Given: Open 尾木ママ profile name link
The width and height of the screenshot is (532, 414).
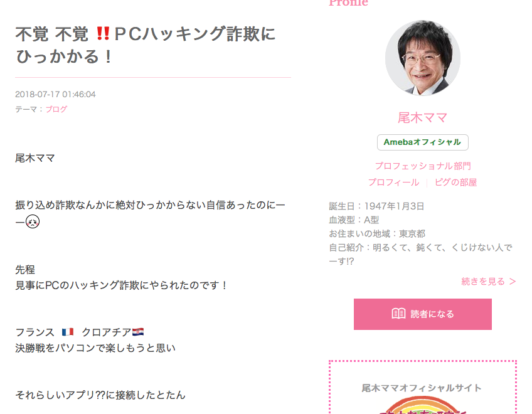Looking at the screenshot, I should click(x=422, y=118).
